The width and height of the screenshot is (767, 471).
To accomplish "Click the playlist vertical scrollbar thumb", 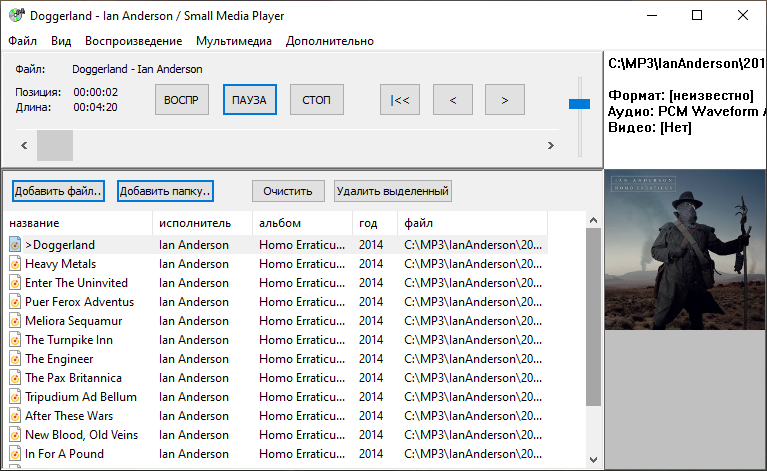I will (x=593, y=316).
